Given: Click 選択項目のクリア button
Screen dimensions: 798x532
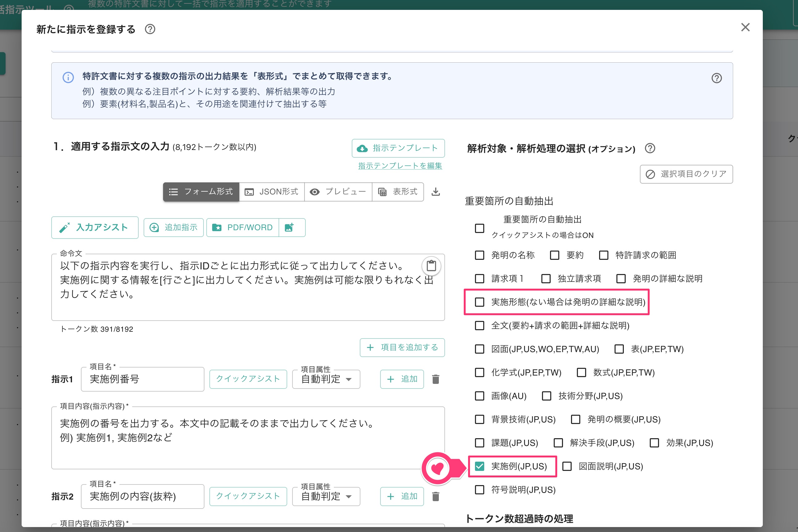Looking at the screenshot, I should point(686,174).
